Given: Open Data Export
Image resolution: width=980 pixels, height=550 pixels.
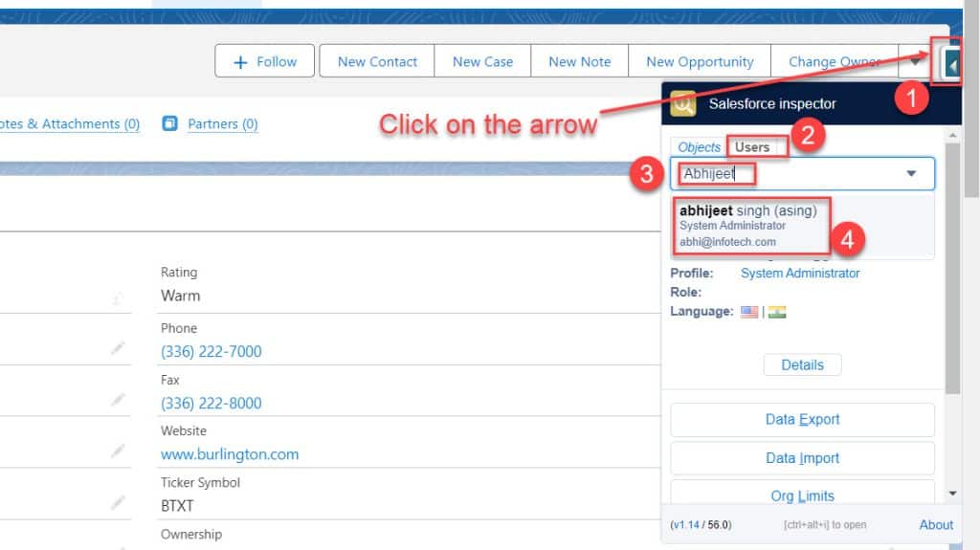Looking at the screenshot, I should click(x=803, y=419).
